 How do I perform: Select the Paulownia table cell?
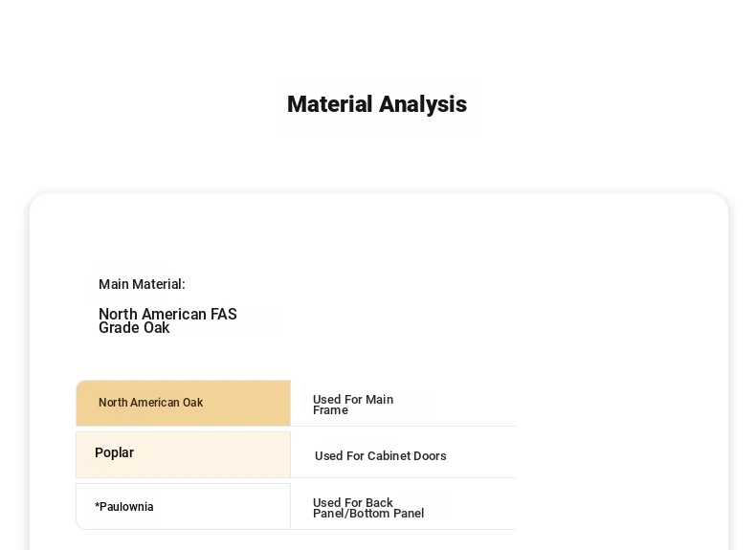[183, 507]
